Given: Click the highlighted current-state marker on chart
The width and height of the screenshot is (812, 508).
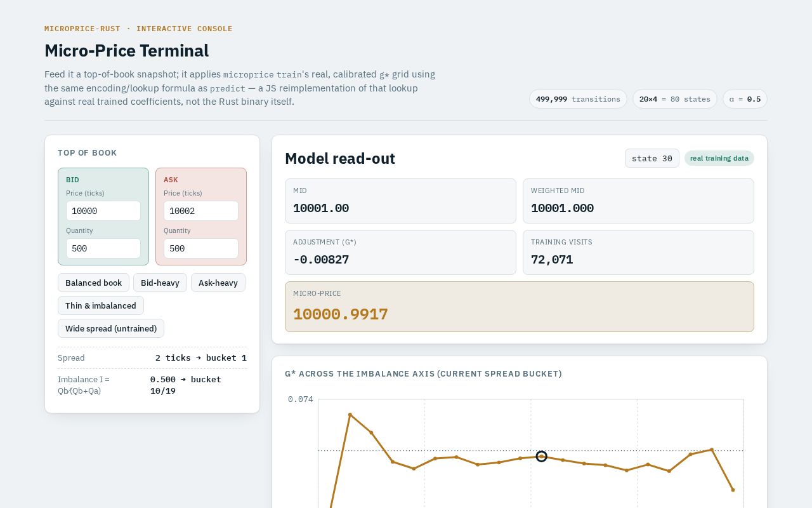Looking at the screenshot, I should 541,456.
